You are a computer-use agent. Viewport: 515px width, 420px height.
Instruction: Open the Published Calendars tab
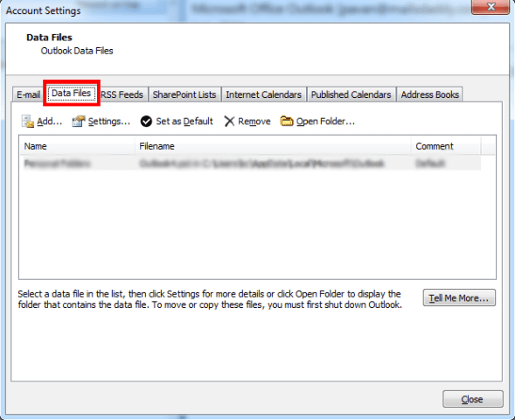[351, 94]
